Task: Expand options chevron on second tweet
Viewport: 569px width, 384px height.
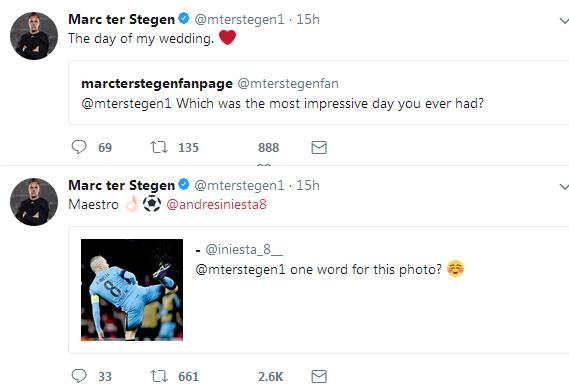Action: [x=564, y=187]
